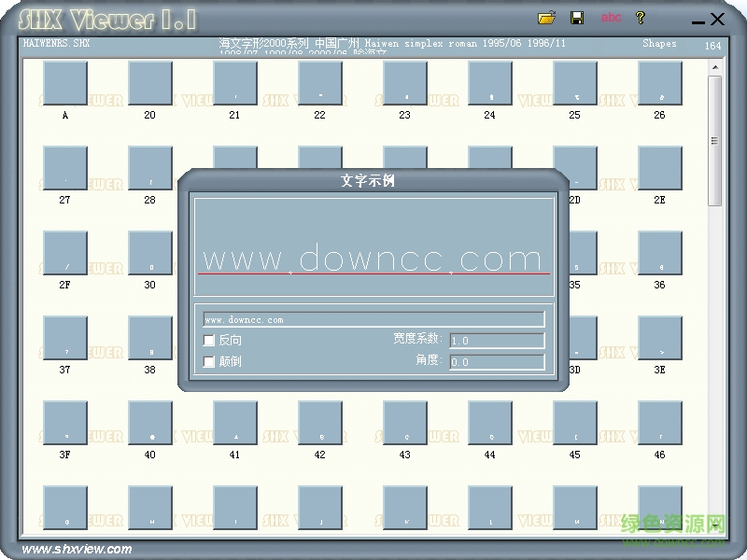The width and height of the screenshot is (747, 560).
Task: Select shape thumbnail 45
Action: click(x=575, y=423)
